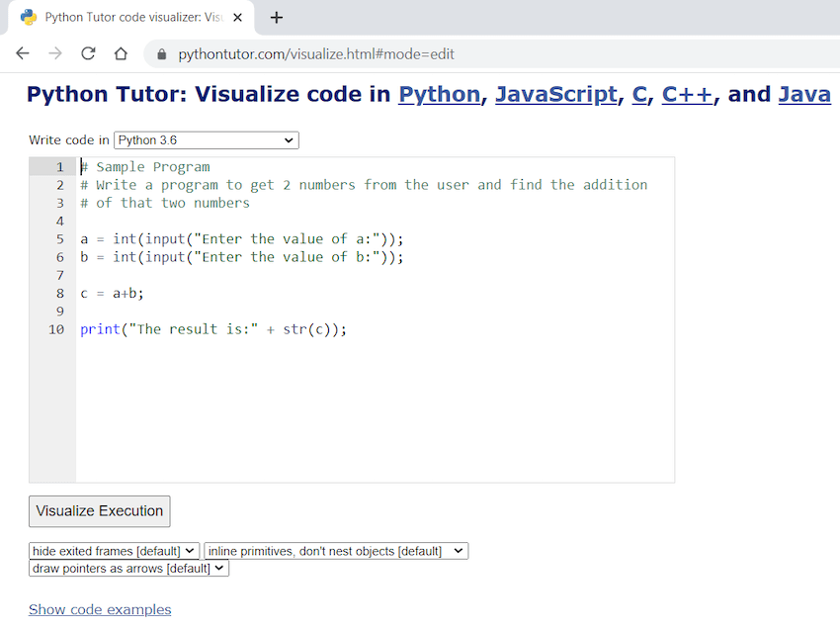Click the Python favicon on the tab
The height and width of the screenshot is (630, 840).
point(29,17)
